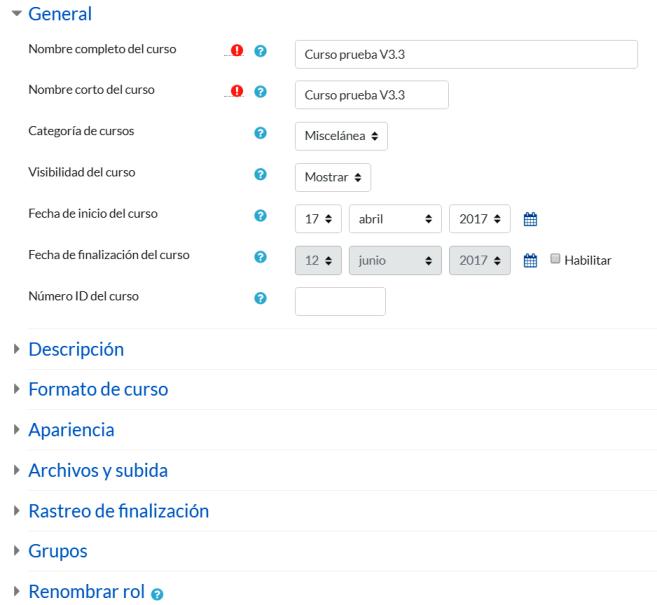
Task: Click required-field icon for Nombre completo del curso
Action: 237,50
